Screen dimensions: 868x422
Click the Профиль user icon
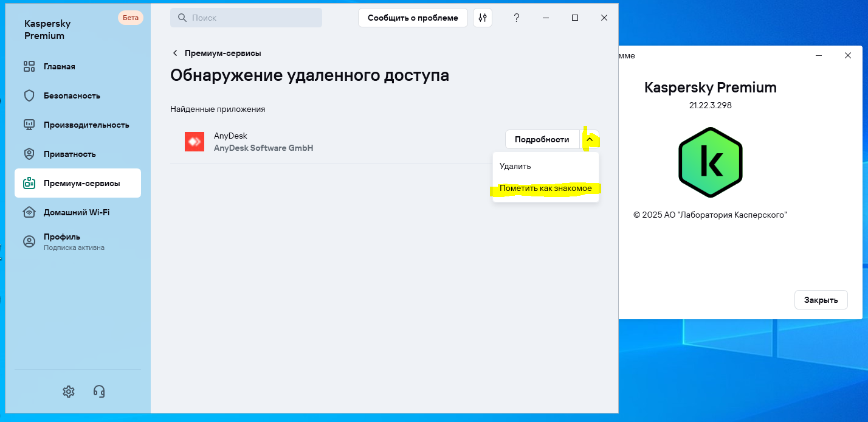(x=29, y=241)
